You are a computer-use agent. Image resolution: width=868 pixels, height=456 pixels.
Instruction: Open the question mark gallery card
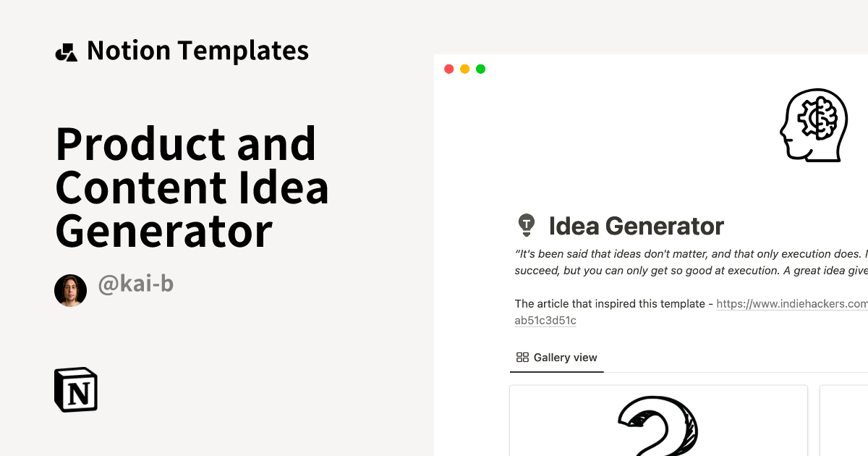coord(658,421)
